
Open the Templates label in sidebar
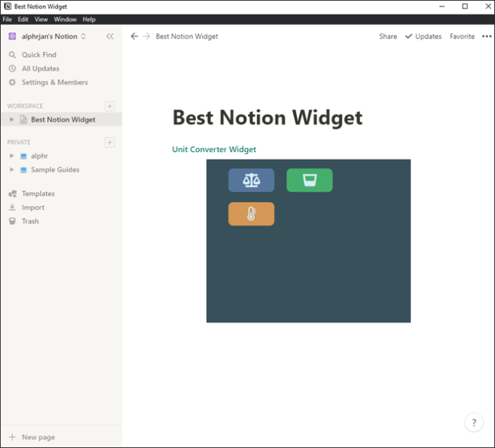pyautogui.click(x=38, y=194)
